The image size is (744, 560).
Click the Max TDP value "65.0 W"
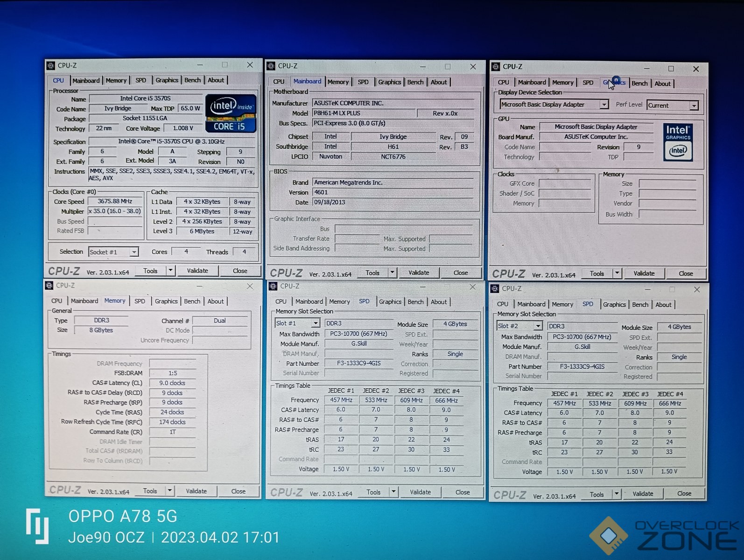click(x=190, y=108)
